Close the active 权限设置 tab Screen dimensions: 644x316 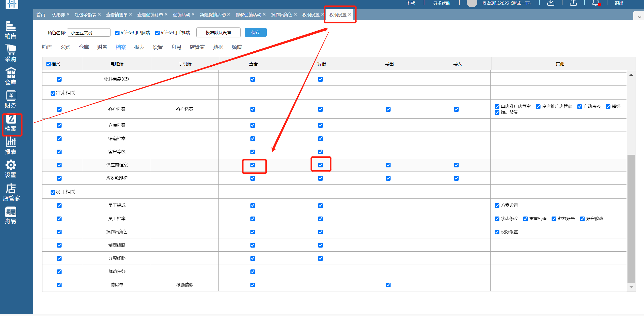[350, 14]
